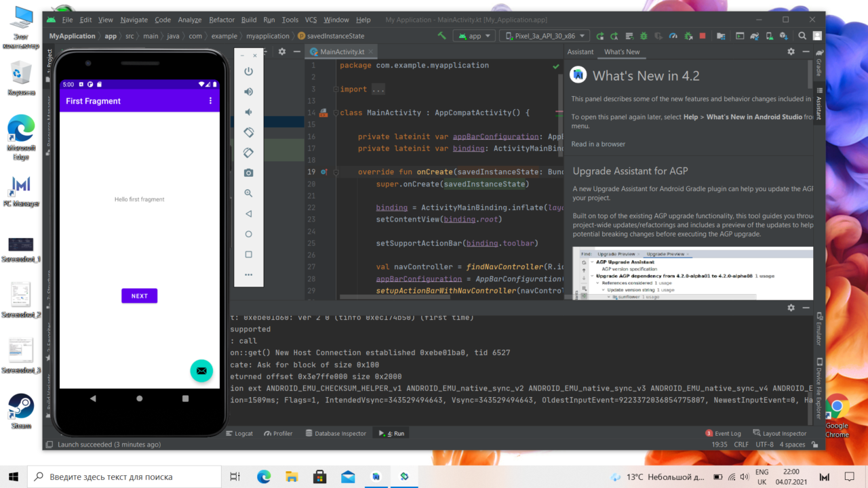868x488 pixels.
Task: Collapse the MainActivity class fold marker
Action: click(x=336, y=113)
